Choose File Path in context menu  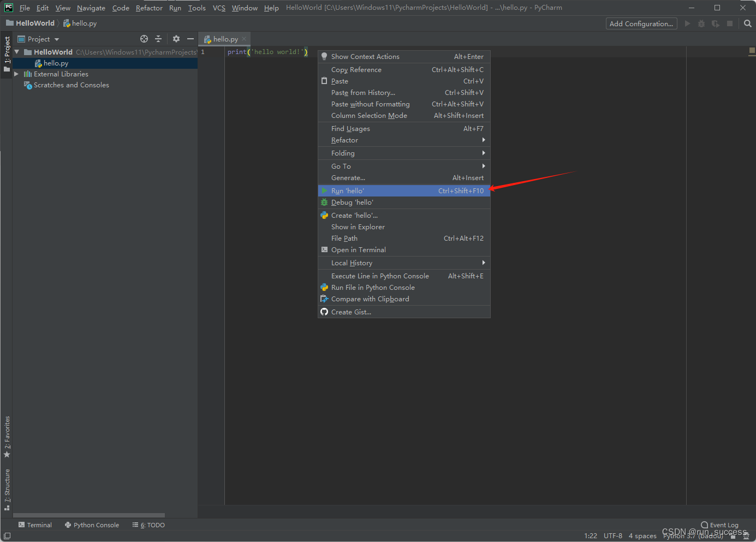point(404,239)
